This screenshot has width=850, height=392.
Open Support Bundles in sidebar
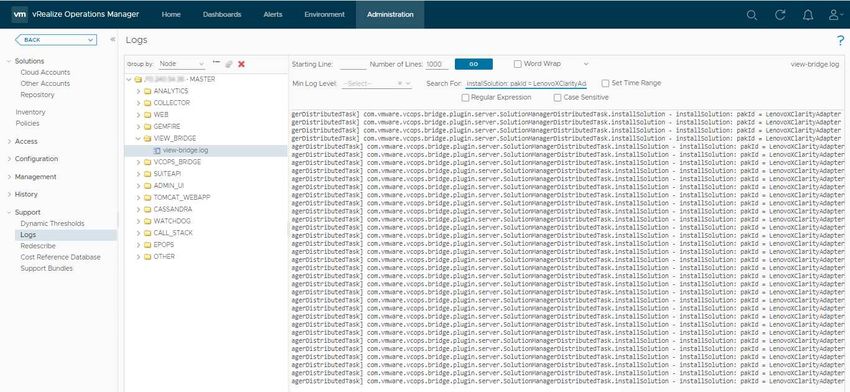46,268
